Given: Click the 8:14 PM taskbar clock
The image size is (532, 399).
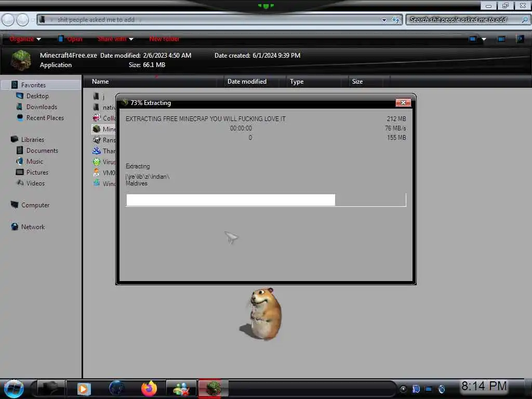Looking at the screenshot, I should (x=484, y=386).
